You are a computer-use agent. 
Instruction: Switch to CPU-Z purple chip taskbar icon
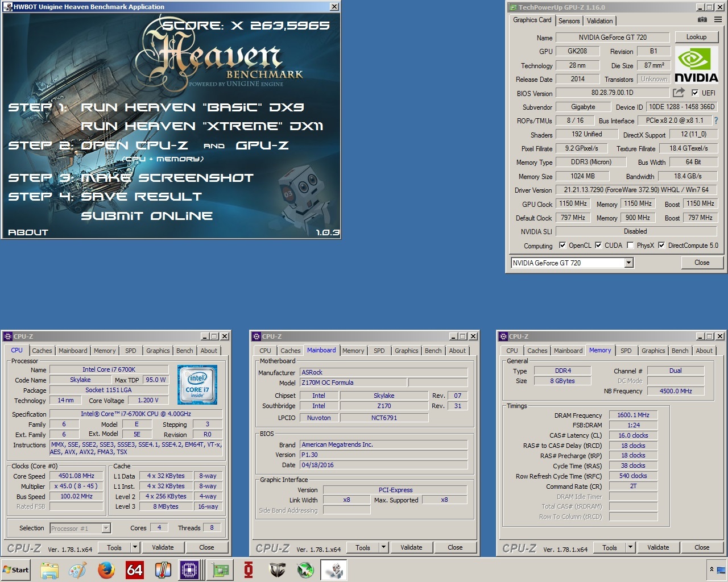pos(189,570)
